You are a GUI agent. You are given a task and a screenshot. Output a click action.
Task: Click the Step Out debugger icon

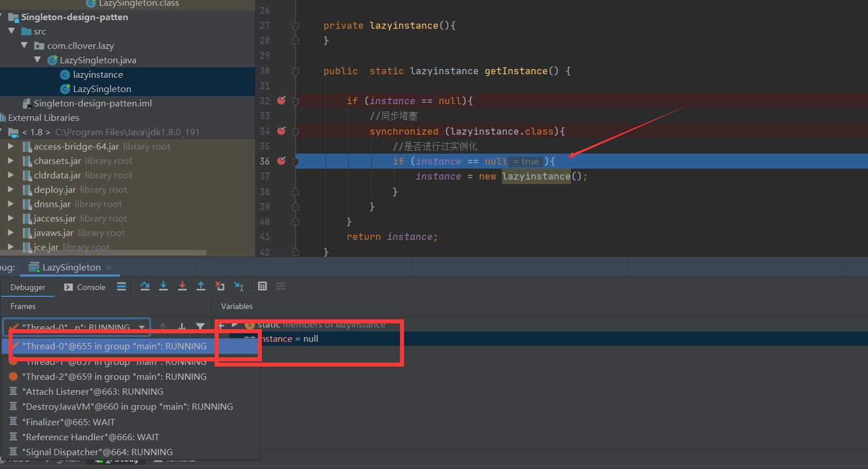point(201,287)
